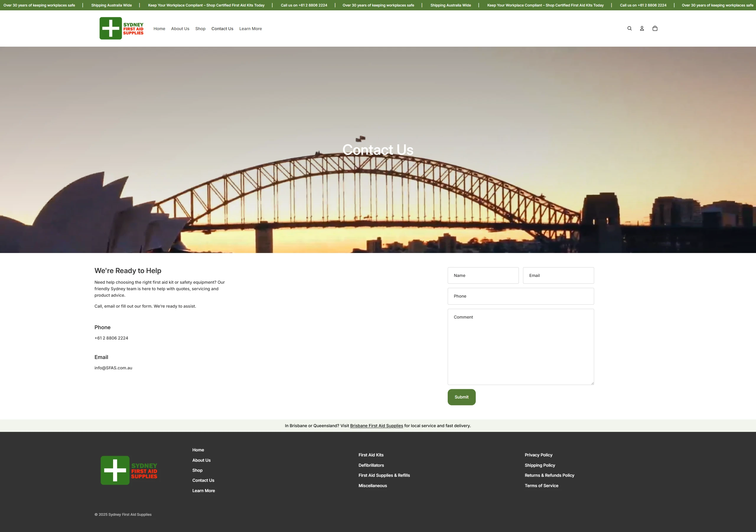Viewport: 756px width, 532px height.
Task: Submit the contact form
Action: pos(462,397)
